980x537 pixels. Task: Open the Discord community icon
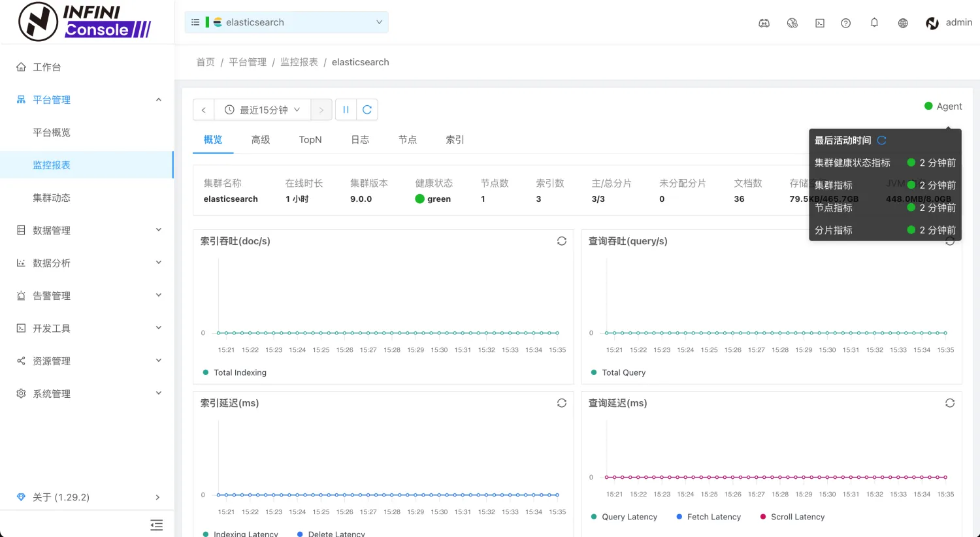point(764,23)
